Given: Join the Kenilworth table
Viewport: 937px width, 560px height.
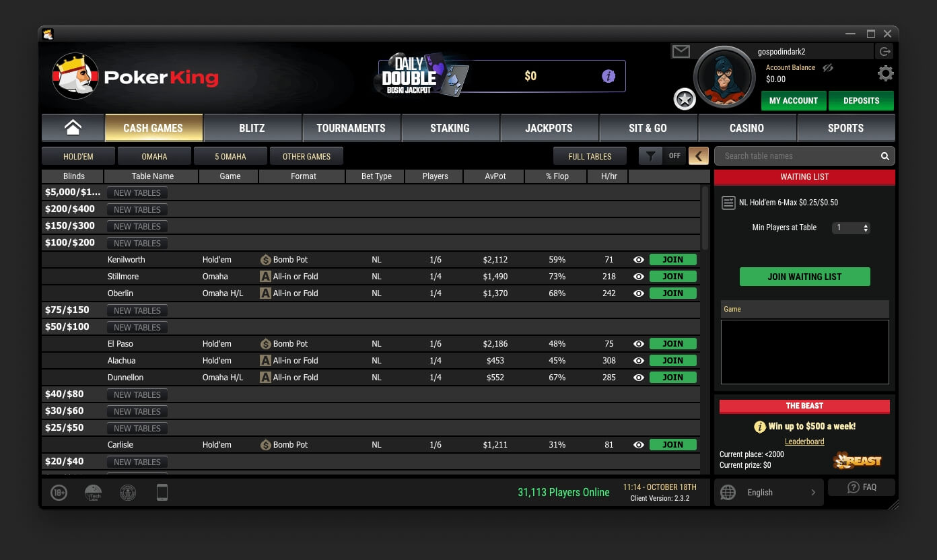Looking at the screenshot, I should coord(673,260).
